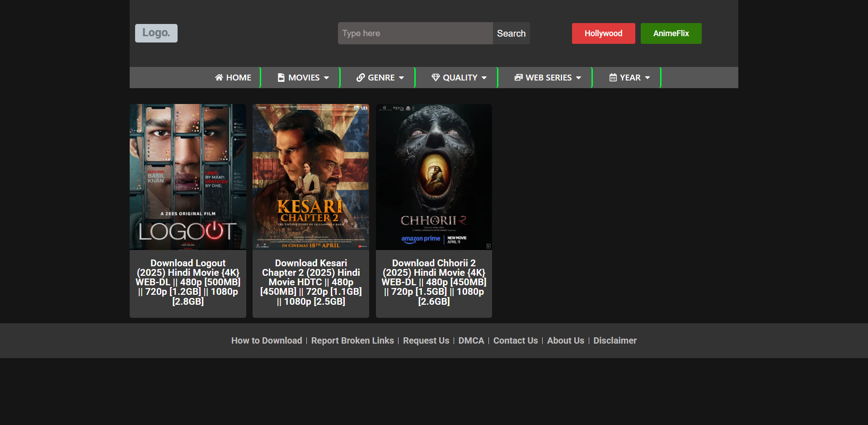Click the Home house icon

[x=219, y=77]
